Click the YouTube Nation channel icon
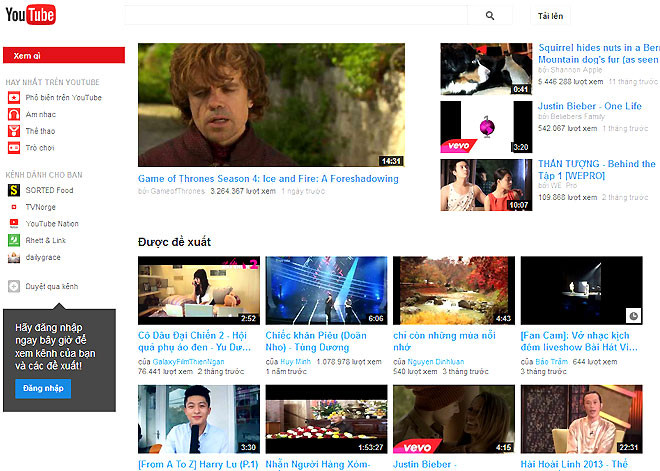The height and width of the screenshot is (471, 660). pyautogui.click(x=14, y=224)
